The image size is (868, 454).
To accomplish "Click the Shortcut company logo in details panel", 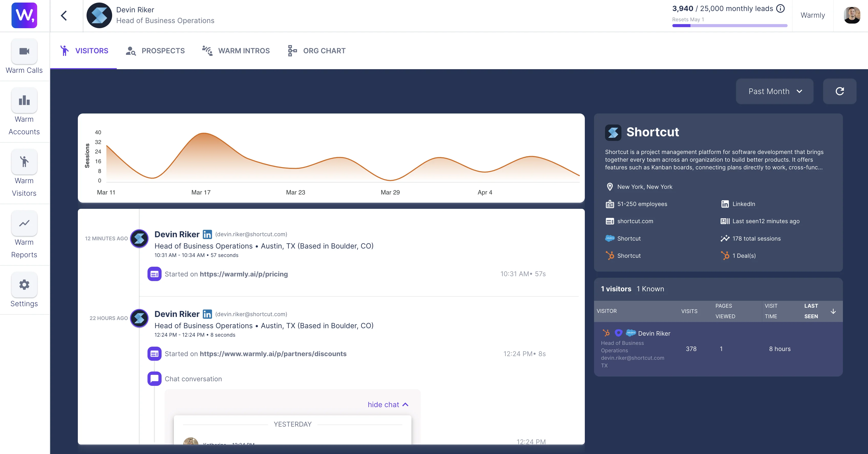I will [x=613, y=132].
